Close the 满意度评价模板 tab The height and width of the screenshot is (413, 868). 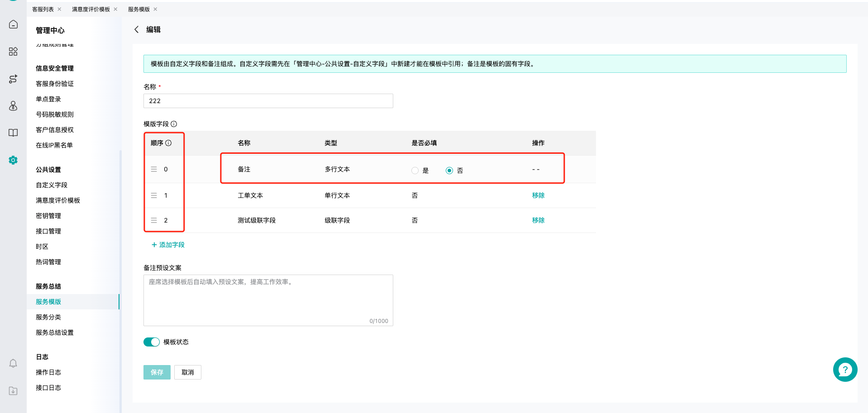tap(115, 9)
